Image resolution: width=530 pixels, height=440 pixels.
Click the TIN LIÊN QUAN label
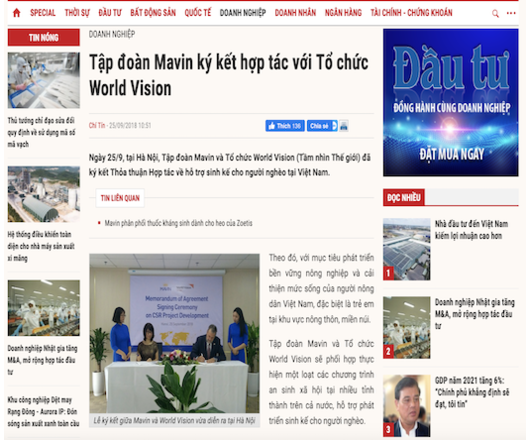pos(120,198)
